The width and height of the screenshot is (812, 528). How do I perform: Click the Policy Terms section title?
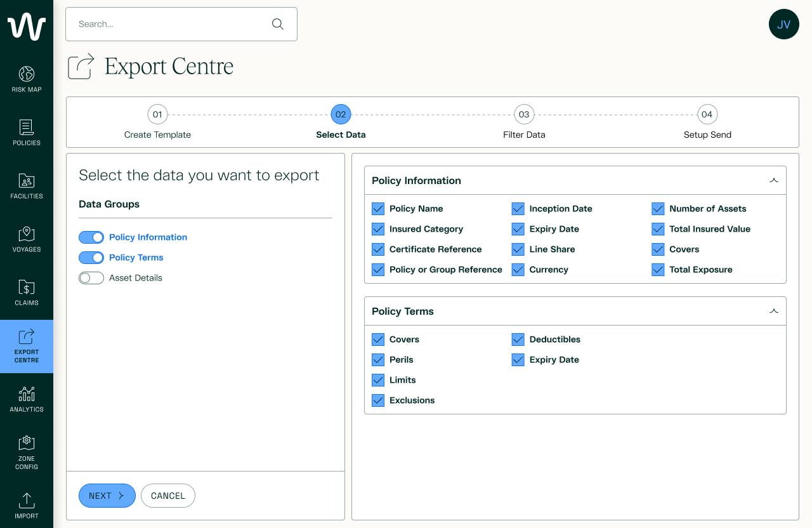(x=403, y=312)
